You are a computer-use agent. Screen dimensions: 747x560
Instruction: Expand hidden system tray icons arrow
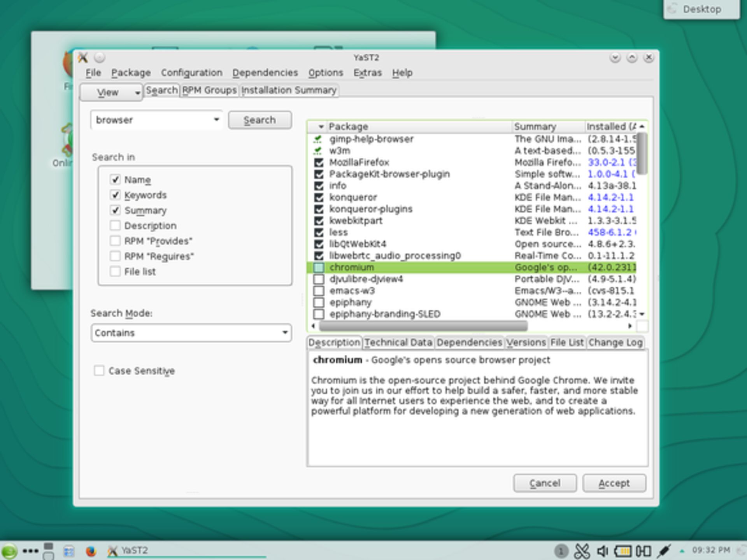click(x=682, y=551)
